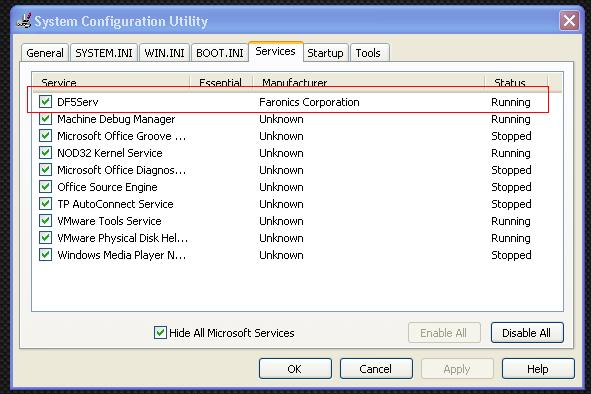Uncheck the DF5Serv service checkbox
591x394 pixels.
pos(46,101)
